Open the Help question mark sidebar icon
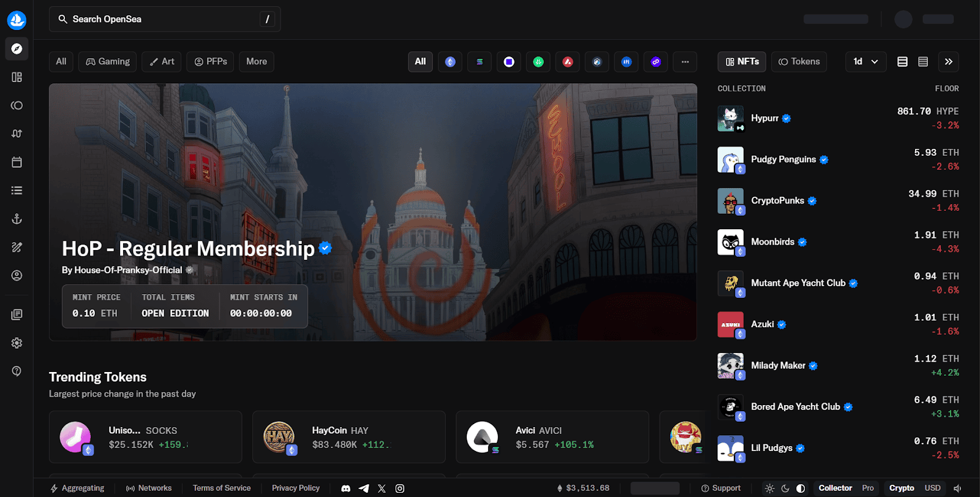 [x=17, y=371]
